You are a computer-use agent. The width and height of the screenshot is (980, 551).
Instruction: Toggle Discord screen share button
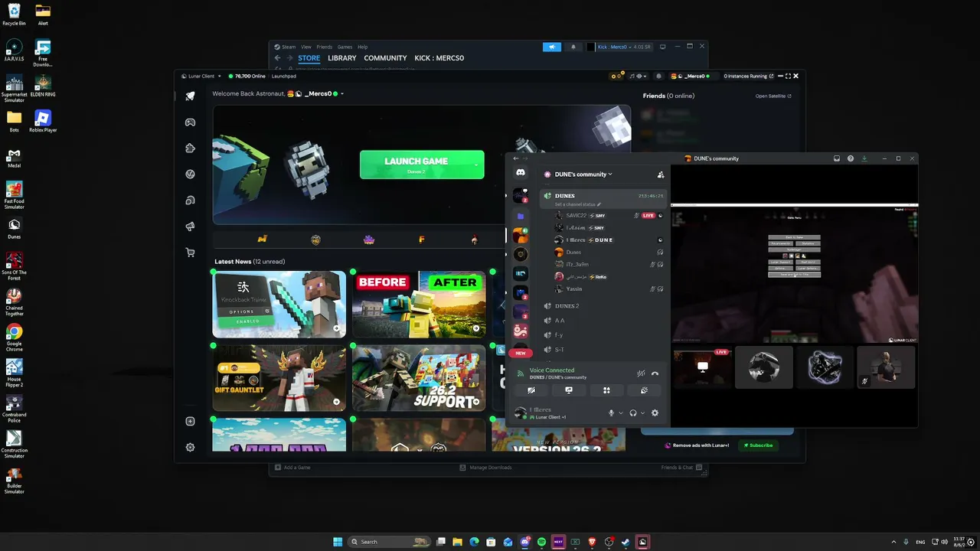coord(569,390)
